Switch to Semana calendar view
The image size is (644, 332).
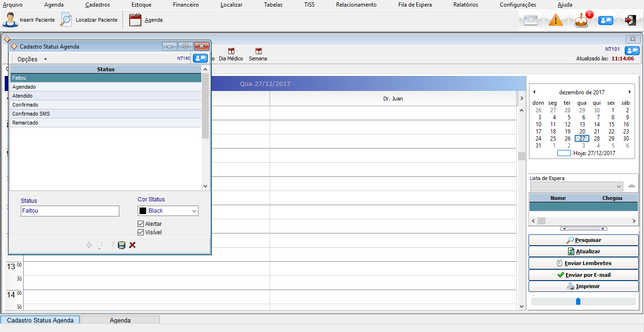(258, 55)
